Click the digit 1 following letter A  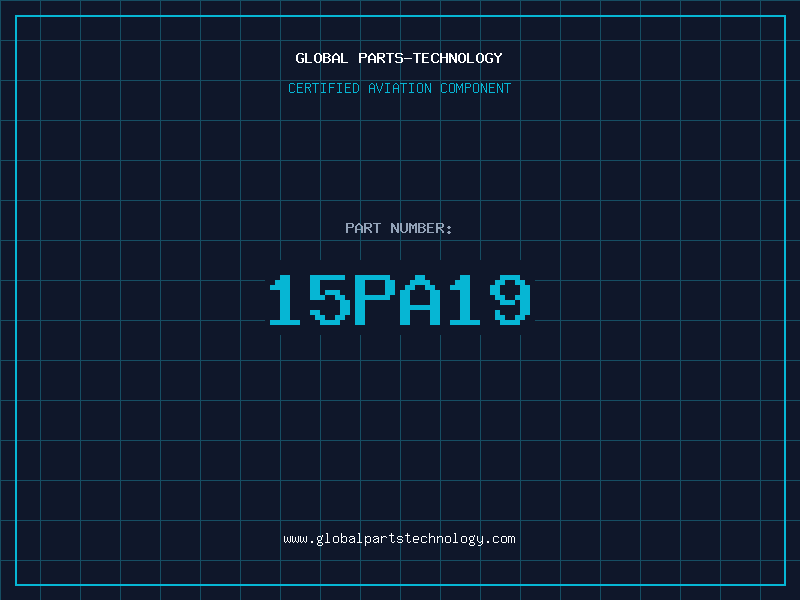click(464, 300)
